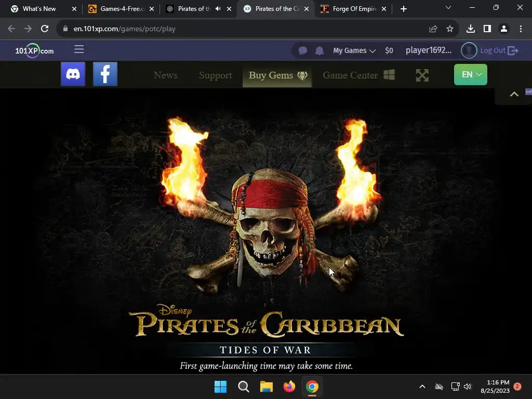
Task: Reload the page
Action: 45,29
